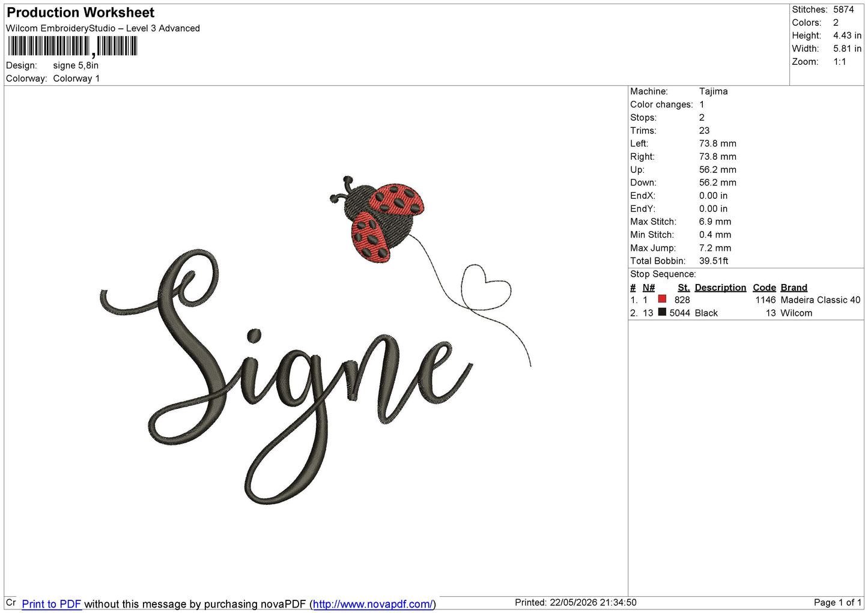Click 'Wilcom EmbroideryStudio – Level 3 Advanced' text
The width and height of the screenshot is (868, 613).
point(103,28)
